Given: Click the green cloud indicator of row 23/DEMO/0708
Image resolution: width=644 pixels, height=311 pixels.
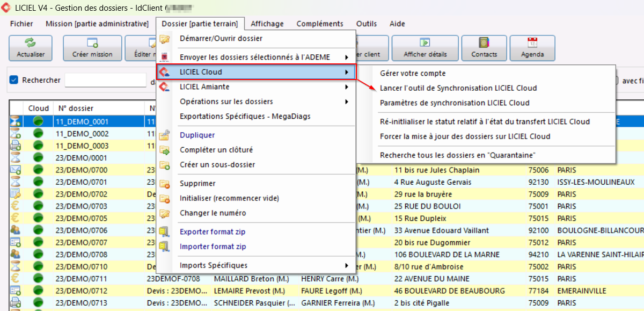Looking at the screenshot, I should tap(38, 255).
